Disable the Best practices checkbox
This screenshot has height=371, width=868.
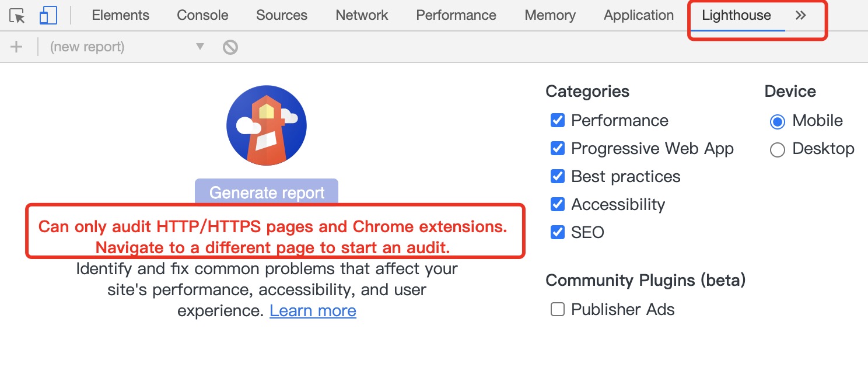558,177
